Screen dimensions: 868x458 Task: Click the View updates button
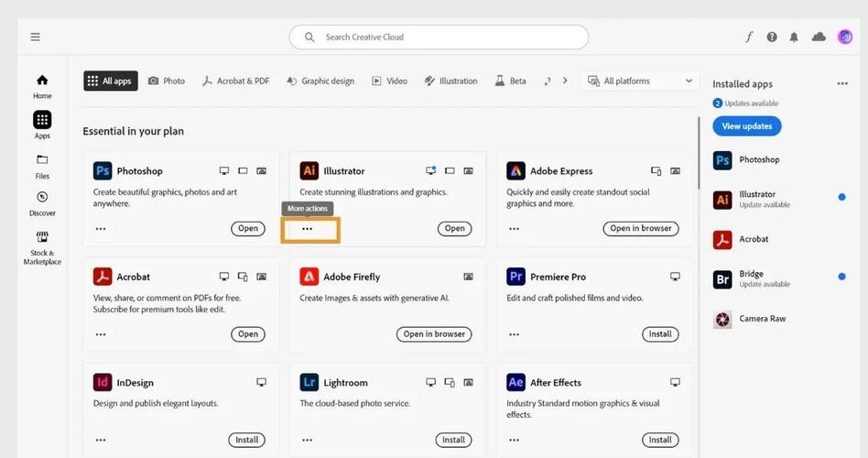[746, 126]
